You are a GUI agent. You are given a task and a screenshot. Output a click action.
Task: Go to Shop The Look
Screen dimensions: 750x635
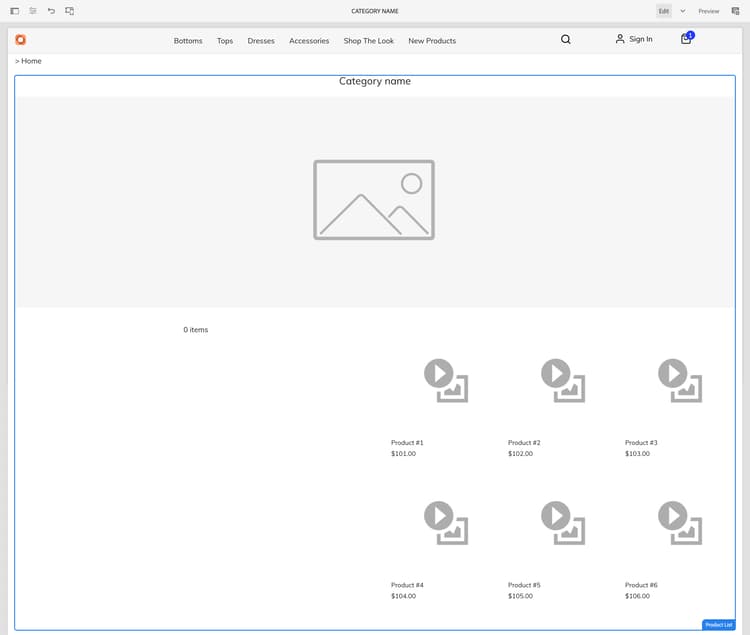pyautogui.click(x=369, y=41)
